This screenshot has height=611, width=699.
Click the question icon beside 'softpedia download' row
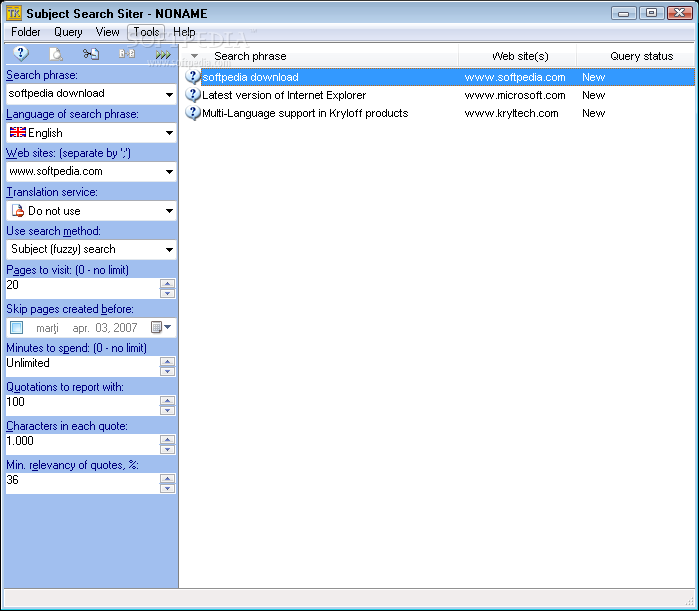click(193, 77)
